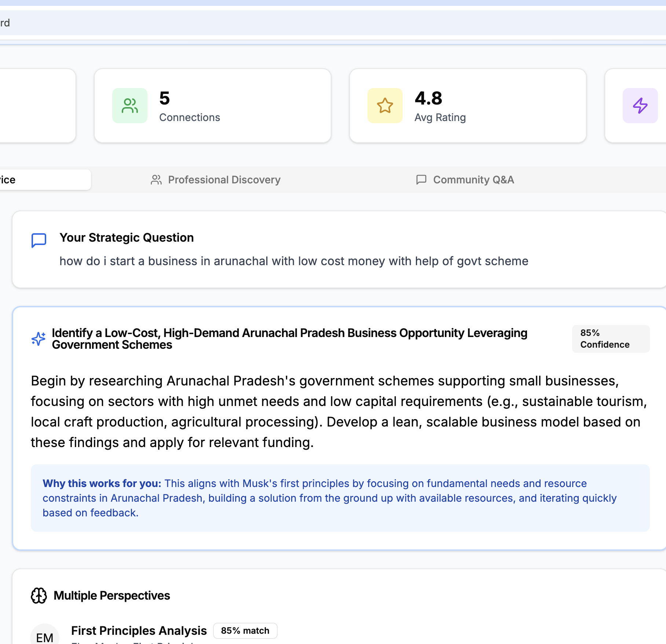Viewport: 666px width, 644px height.
Task: Click the paragraph starting 'Begin by researching Arunachal'
Action: tap(339, 412)
